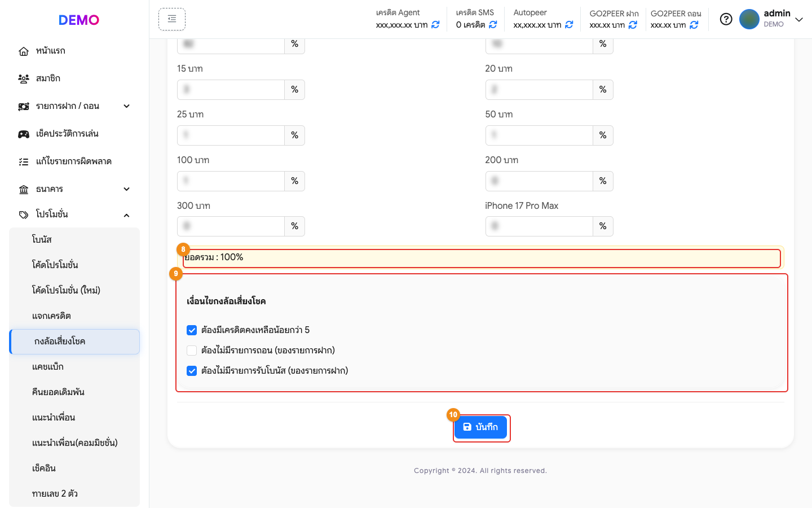Screen dimensions: 812x508
Task: Expand the ธนาคาร menu chevron
Action: (127, 189)
